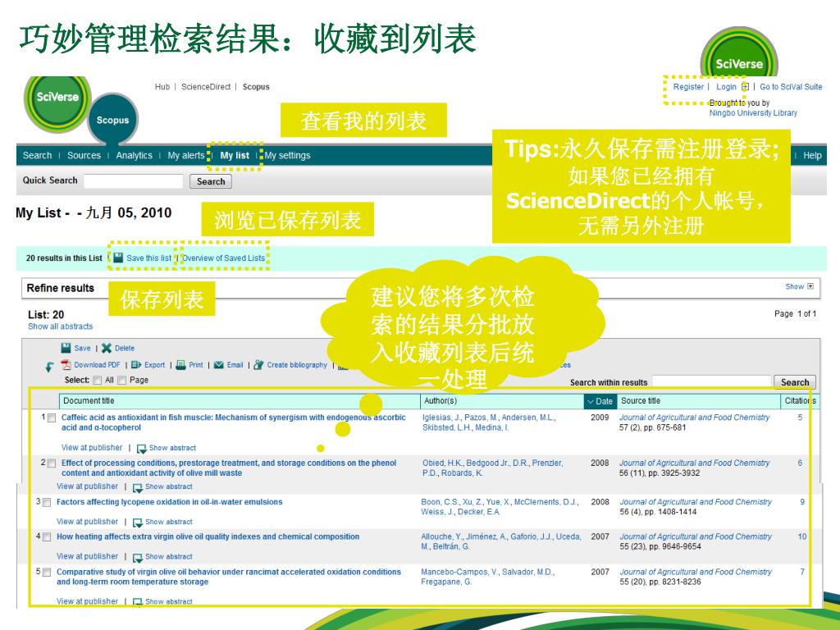Open the Hub link in top bar
This screenshot has height=630, width=840.
coord(162,87)
